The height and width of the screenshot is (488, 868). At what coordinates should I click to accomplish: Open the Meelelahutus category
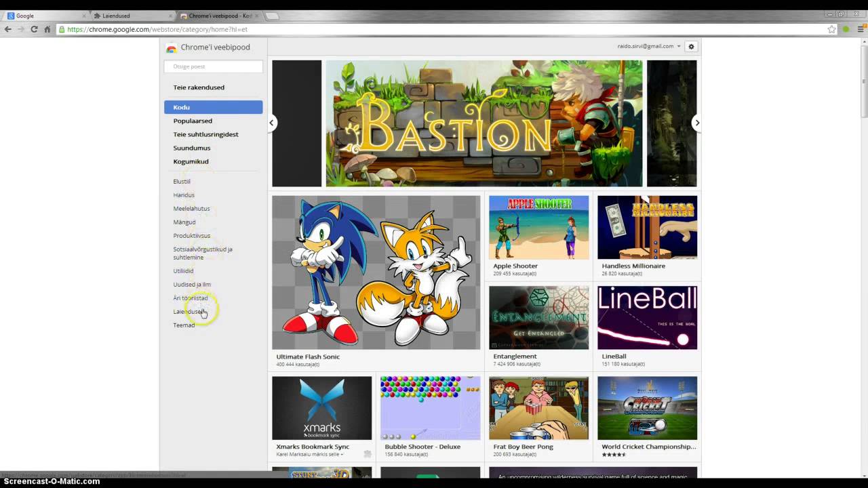pyautogui.click(x=191, y=209)
